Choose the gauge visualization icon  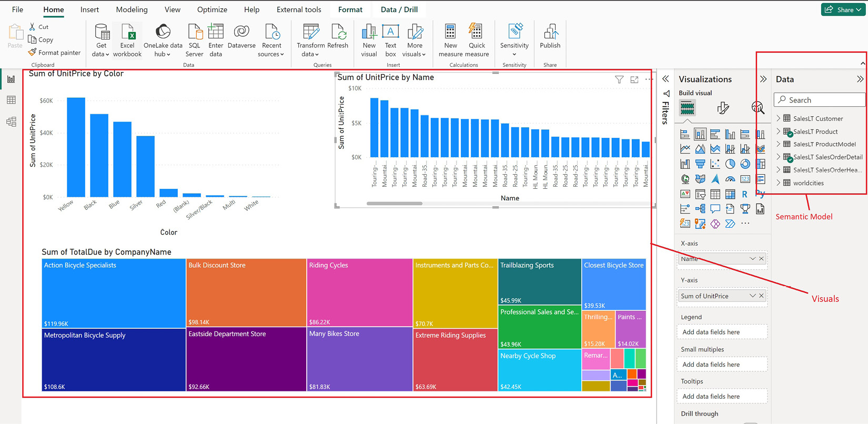[x=730, y=179]
